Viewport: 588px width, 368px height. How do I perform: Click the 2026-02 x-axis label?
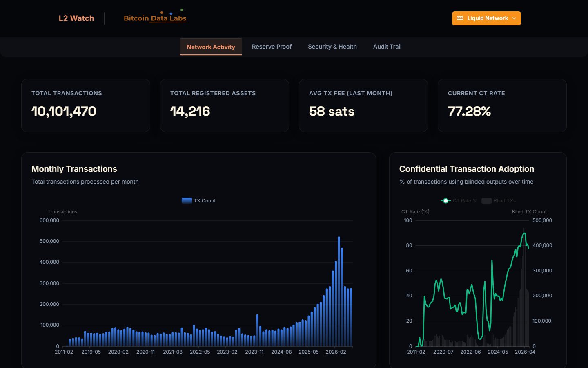(x=336, y=352)
